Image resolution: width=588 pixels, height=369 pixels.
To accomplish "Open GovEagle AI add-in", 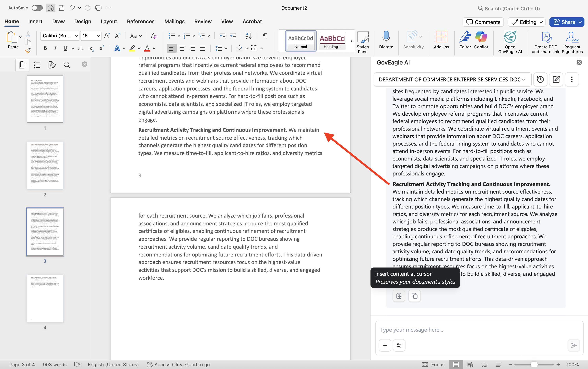I will [x=510, y=42].
